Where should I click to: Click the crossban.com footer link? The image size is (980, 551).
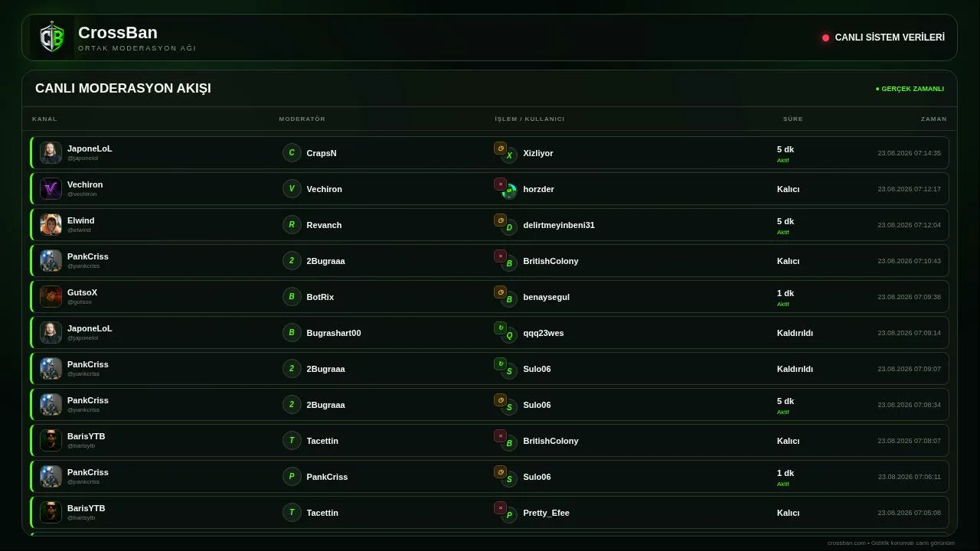pyautogui.click(x=846, y=543)
